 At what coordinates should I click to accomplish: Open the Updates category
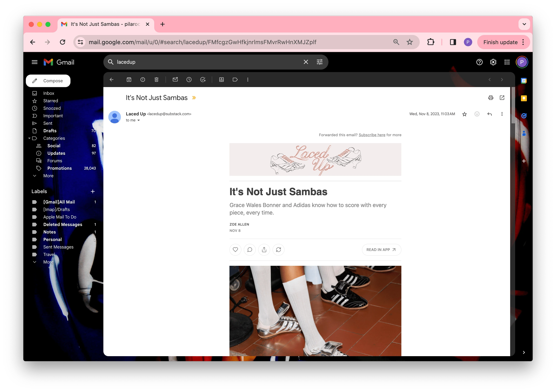coord(56,154)
